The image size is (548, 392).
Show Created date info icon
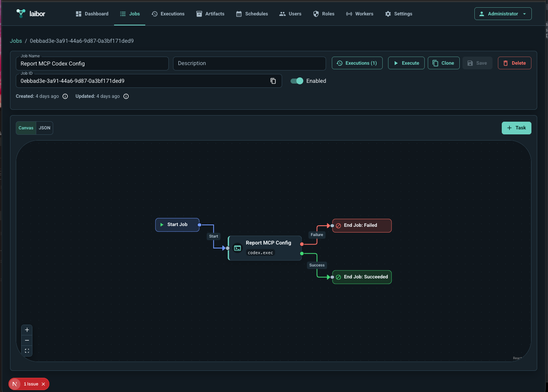click(65, 96)
